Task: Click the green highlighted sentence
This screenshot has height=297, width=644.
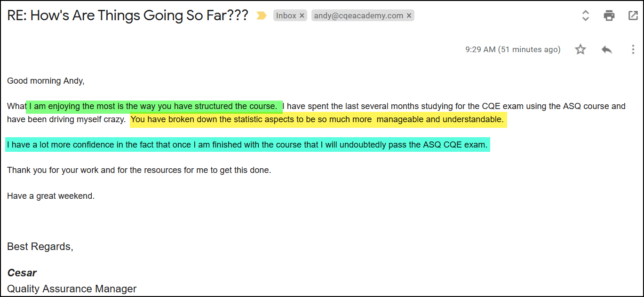Action: (x=153, y=107)
